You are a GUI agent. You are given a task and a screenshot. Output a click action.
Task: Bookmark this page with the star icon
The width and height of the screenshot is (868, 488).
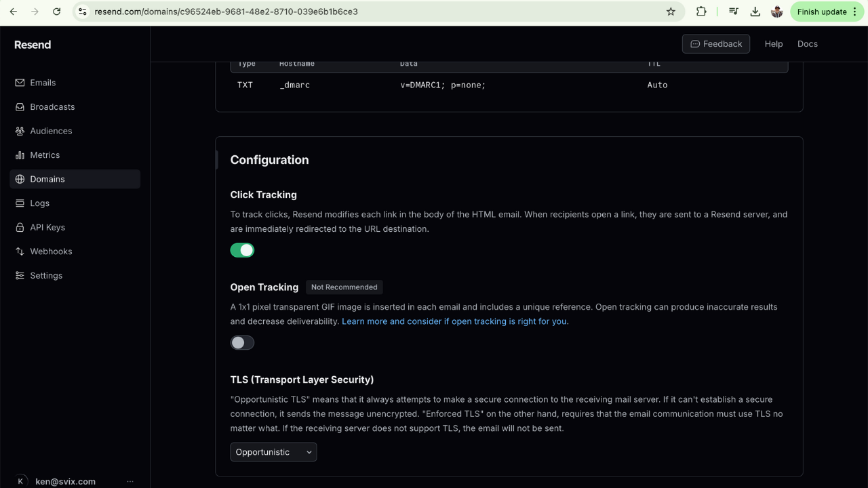(x=671, y=12)
